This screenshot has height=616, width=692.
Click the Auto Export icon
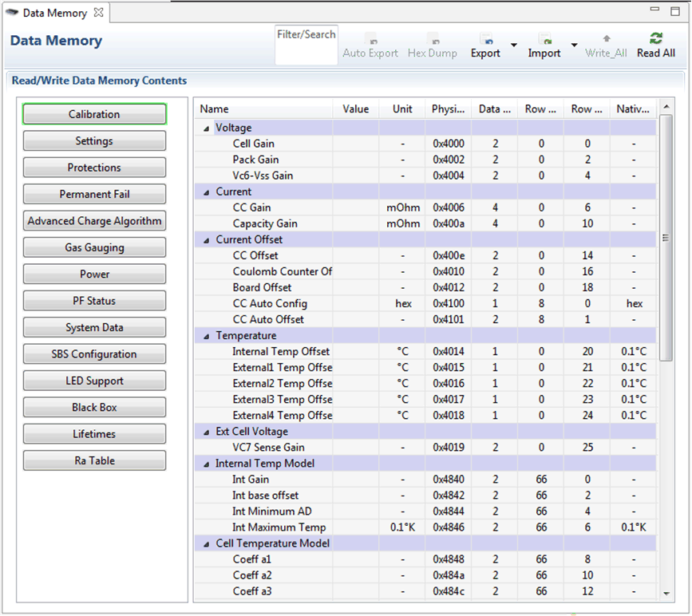tap(370, 38)
